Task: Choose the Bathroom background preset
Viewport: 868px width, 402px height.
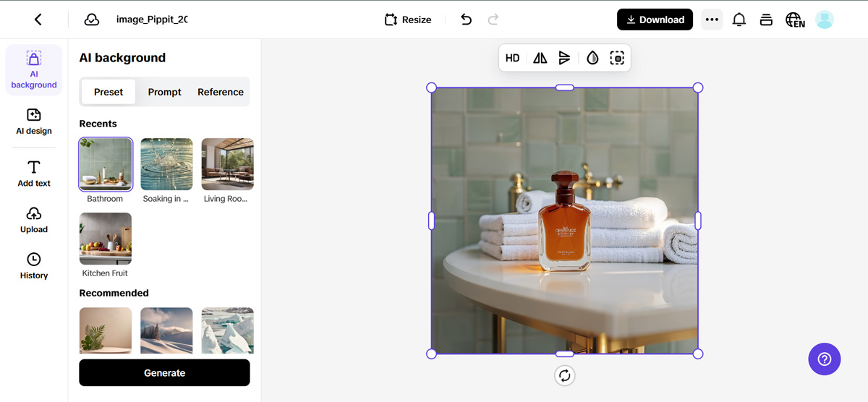Action: pos(106,164)
